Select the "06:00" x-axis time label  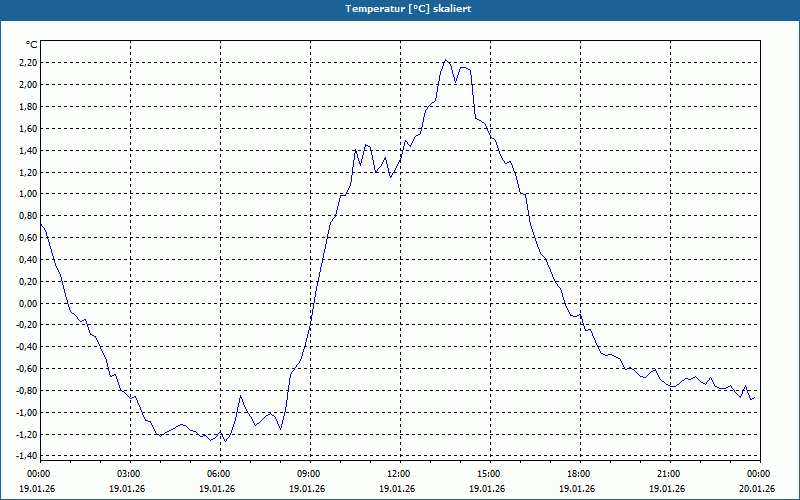(220, 474)
